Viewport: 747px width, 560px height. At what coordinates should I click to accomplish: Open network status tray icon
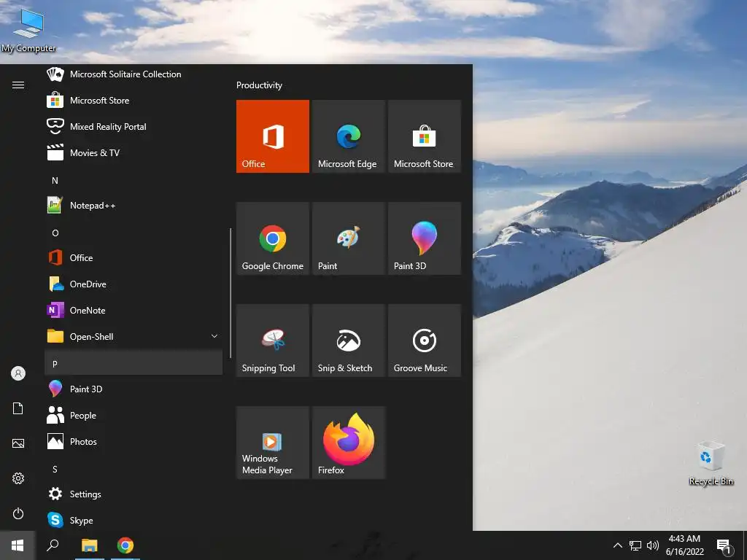coord(635,545)
